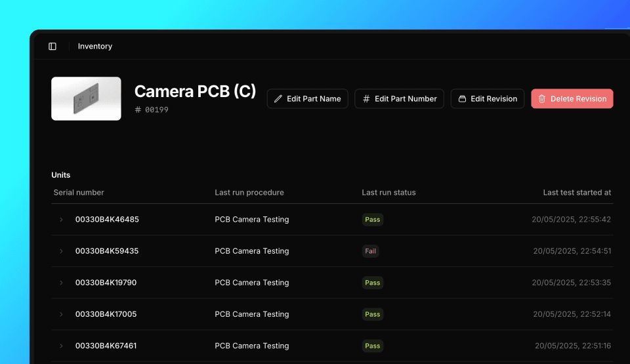Viewport: 630px width, 364px height.
Task: Expand unit row 00330B4K17005
Action: pyautogui.click(x=62, y=314)
